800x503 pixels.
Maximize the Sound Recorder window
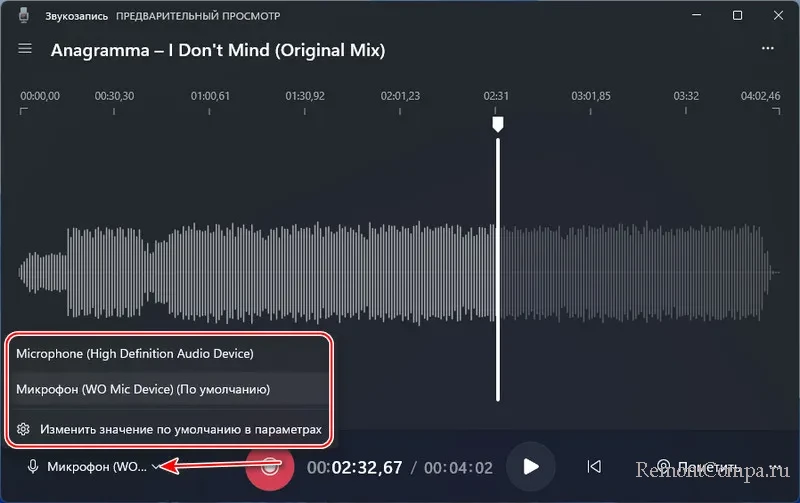[x=737, y=16]
